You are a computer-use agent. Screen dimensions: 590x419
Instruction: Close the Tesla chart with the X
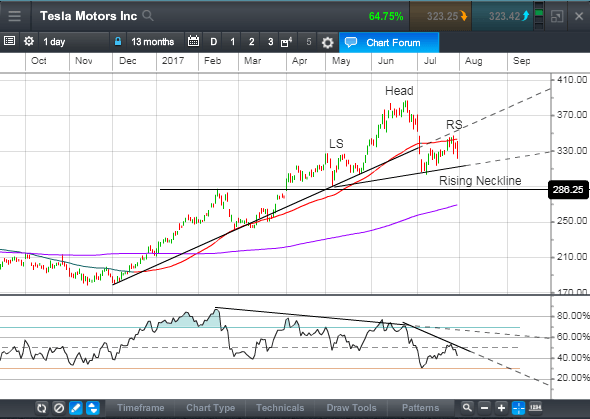tap(579, 16)
